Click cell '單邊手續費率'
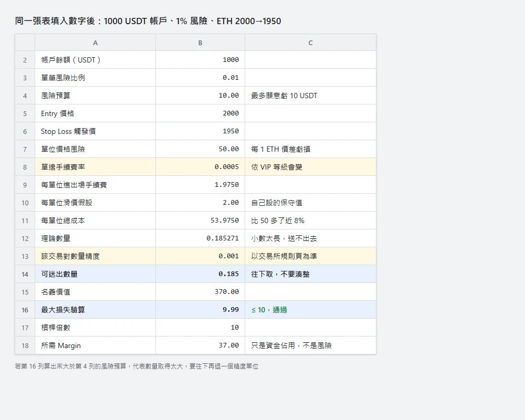 coord(96,167)
